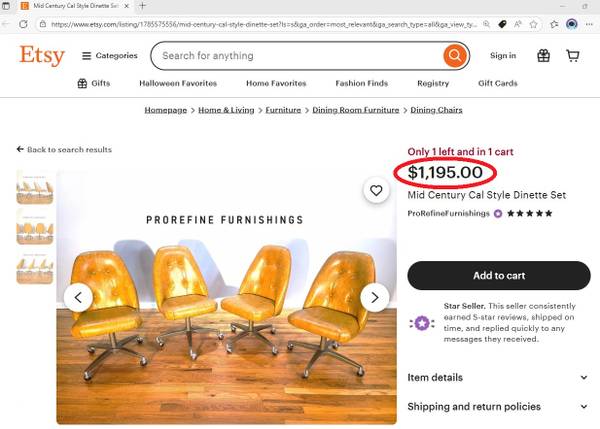
Task: Open the Gift Cards page
Action: [x=497, y=84]
